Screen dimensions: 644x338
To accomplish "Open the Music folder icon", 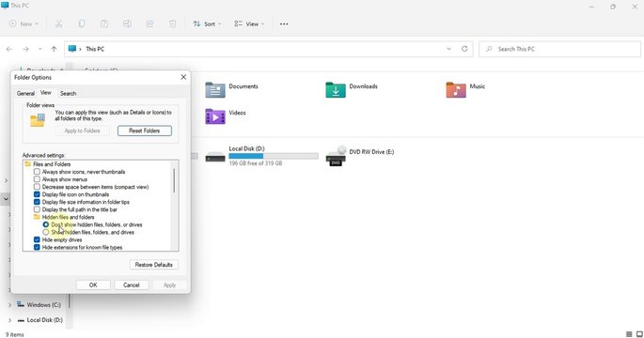I will 456,90.
